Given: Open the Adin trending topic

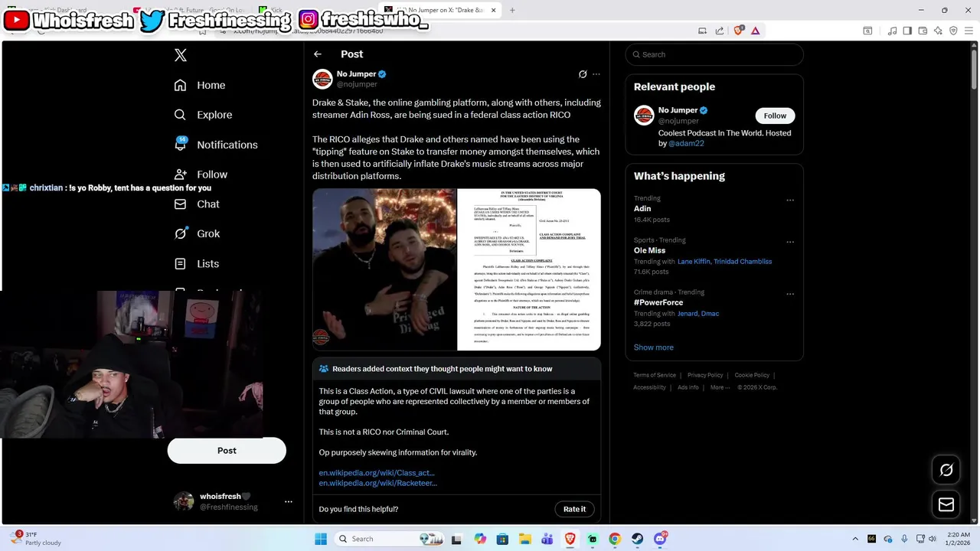Looking at the screenshot, I should coord(642,208).
